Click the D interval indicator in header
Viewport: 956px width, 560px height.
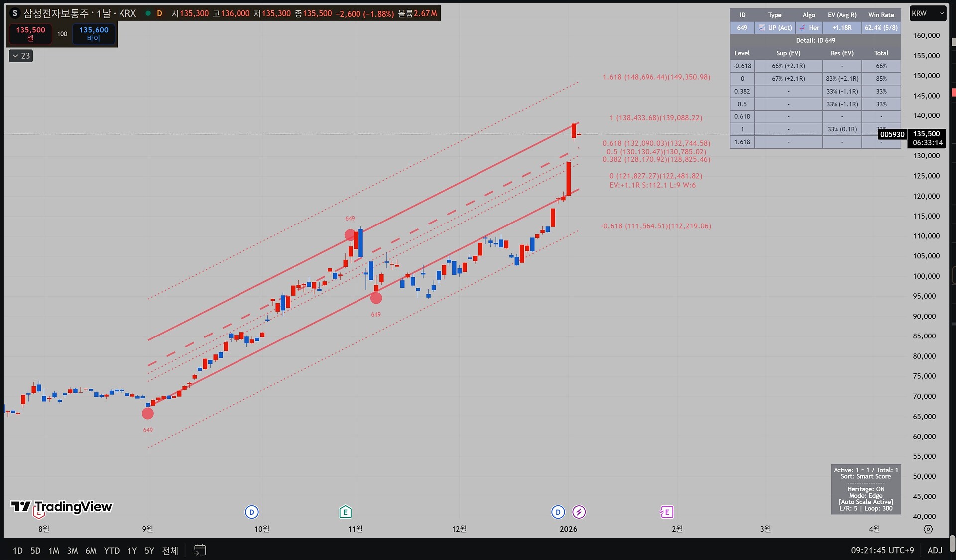pos(159,13)
